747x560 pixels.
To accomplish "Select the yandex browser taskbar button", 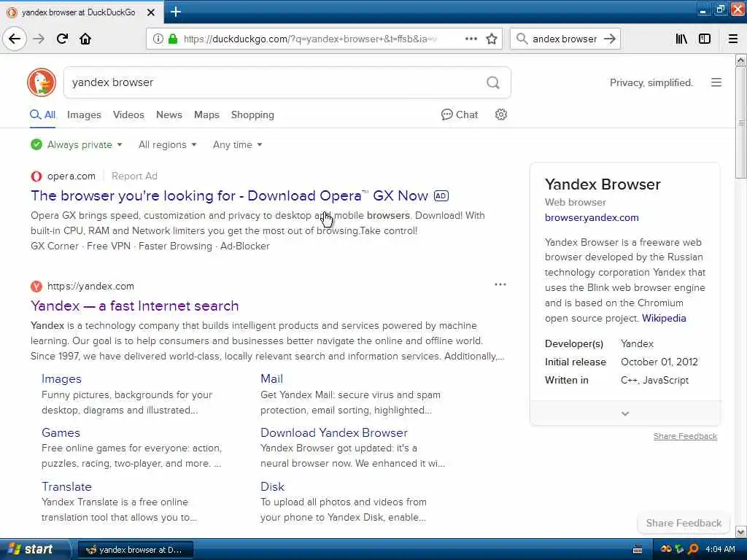I will (x=135, y=550).
